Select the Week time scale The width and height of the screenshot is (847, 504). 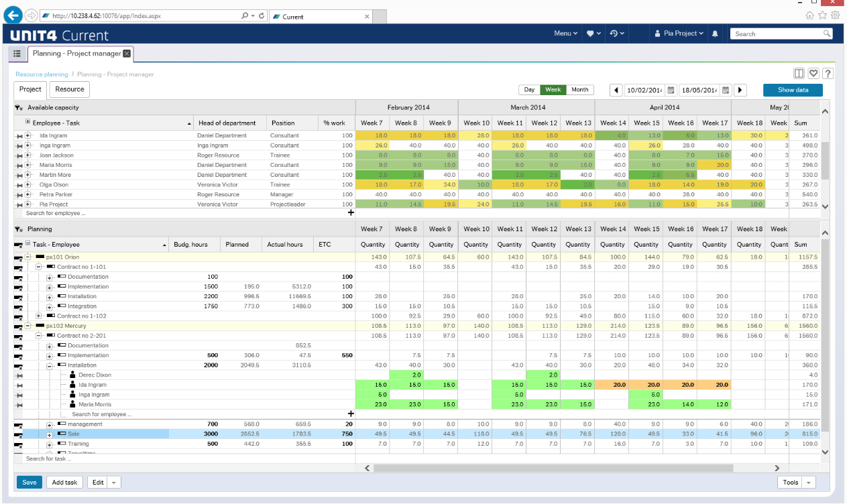pos(553,90)
